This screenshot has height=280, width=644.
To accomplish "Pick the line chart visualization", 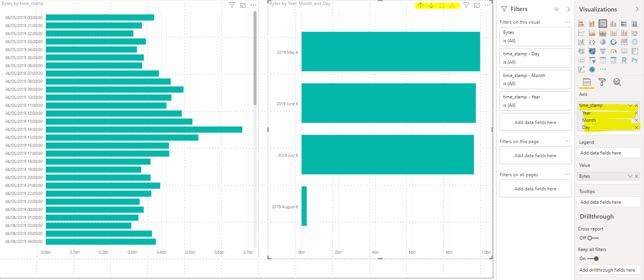I will point(581,33).
